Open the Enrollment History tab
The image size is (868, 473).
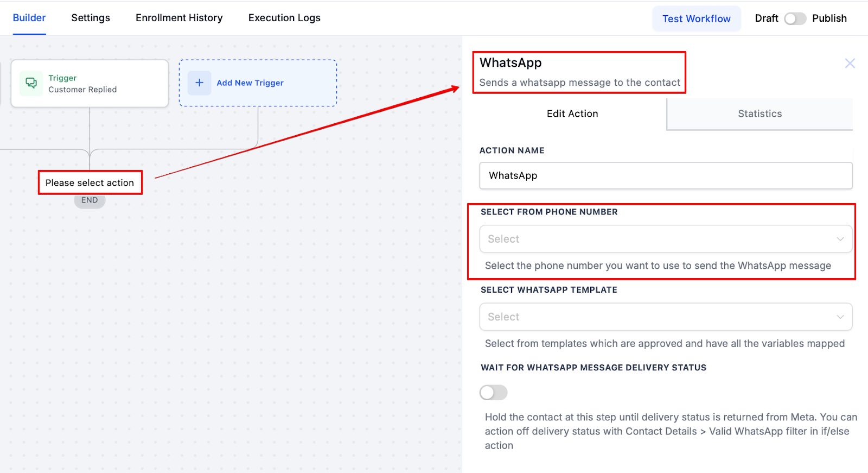click(179, 18)
